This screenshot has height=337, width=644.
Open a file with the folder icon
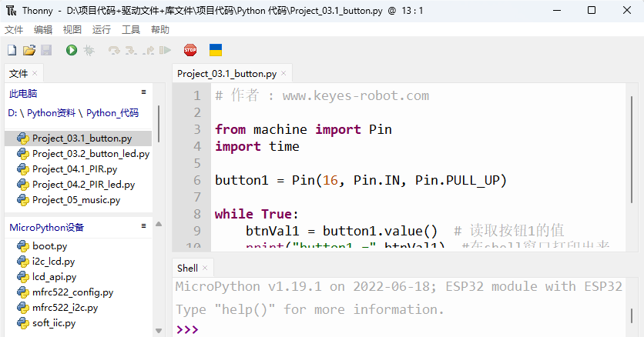[29, 50]
